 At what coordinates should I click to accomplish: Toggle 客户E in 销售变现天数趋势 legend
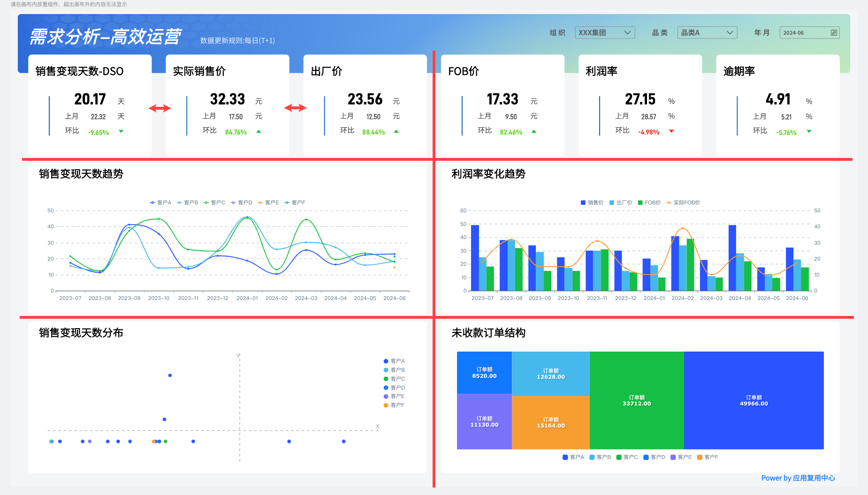coord(268,202)
